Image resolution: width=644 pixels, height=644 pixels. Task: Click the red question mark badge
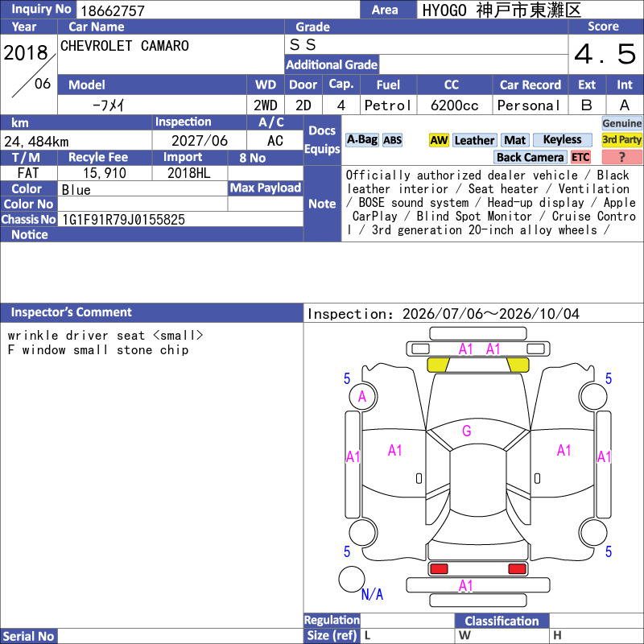[621, 157]
